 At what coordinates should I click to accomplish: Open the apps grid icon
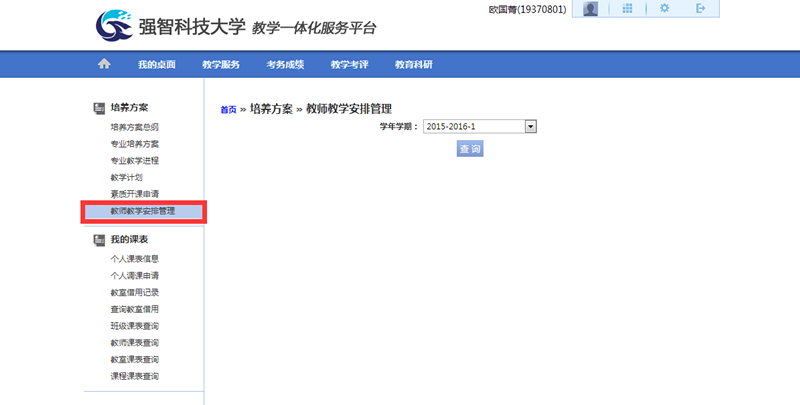tap(627, 9)
